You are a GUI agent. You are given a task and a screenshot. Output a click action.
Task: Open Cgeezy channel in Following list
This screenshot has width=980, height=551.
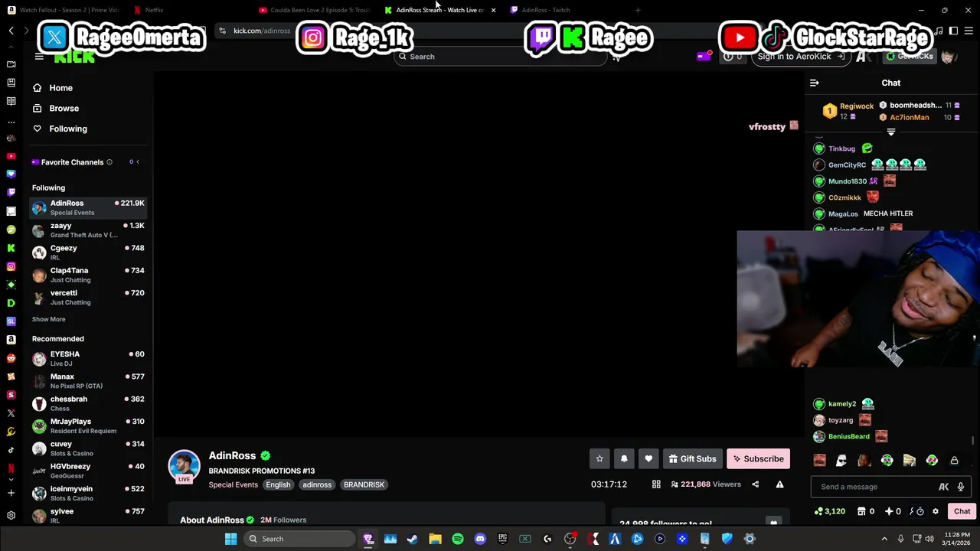(x=89, y=253)
